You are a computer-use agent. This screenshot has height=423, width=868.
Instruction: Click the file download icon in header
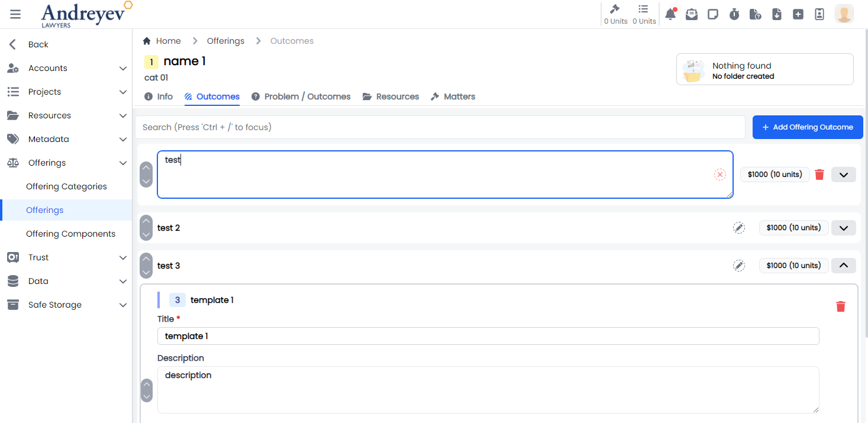[777, 14]
